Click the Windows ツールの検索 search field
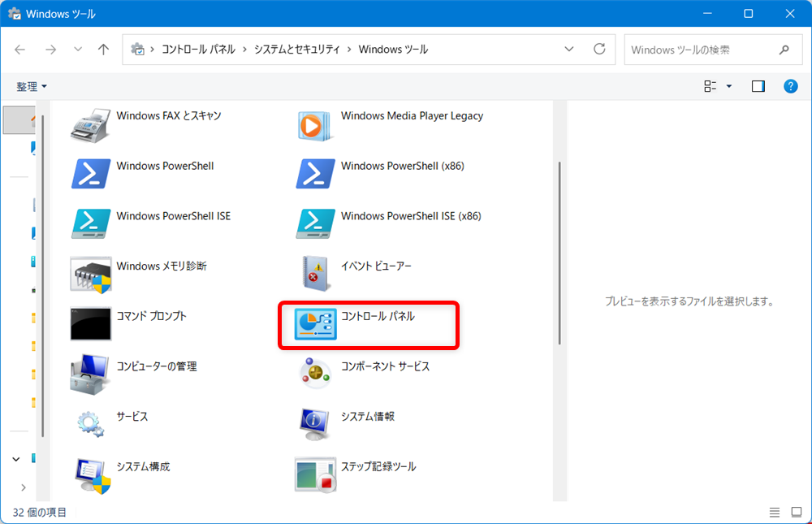The image size is (812, 524). click(705, 49)
